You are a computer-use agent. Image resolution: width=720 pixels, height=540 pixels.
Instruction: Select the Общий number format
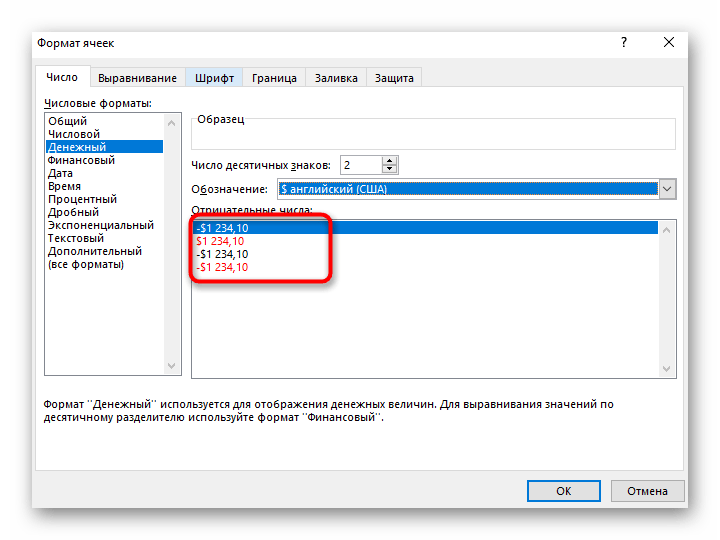point(104,121)
